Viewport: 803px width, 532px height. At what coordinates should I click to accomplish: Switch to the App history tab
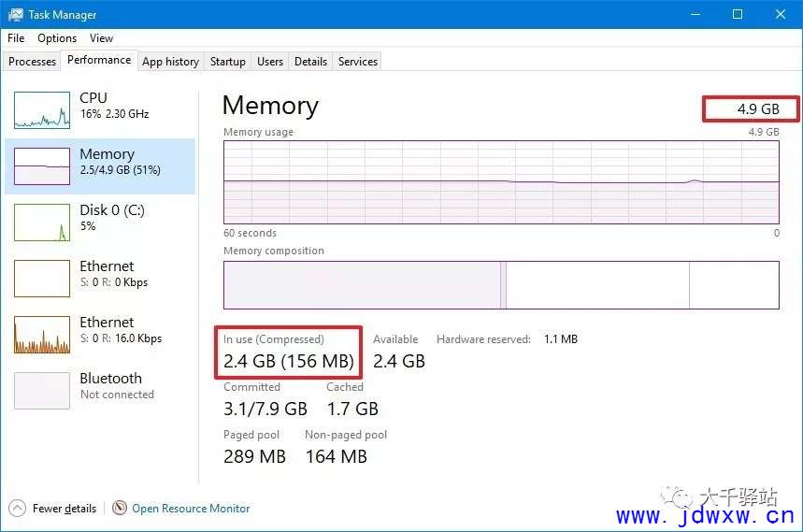(170, 62)
